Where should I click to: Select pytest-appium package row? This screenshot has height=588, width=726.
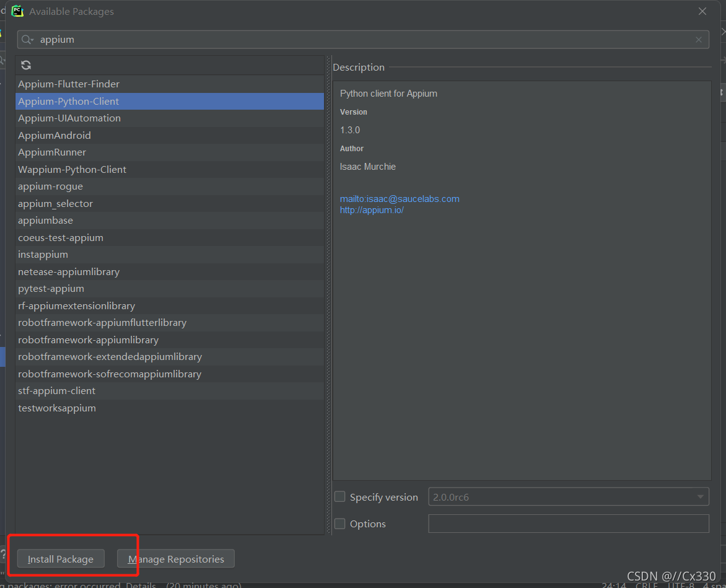(x=170, y=289)
